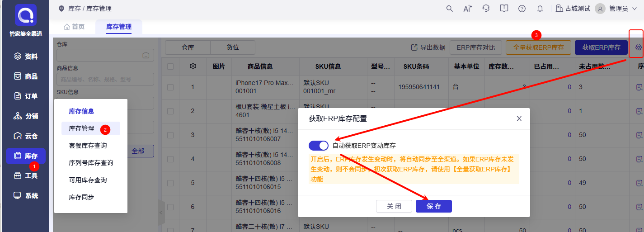Screen dimensions: 644x232
Task: Check the checkbox for row 4
Action: click(x=170, y=159)
